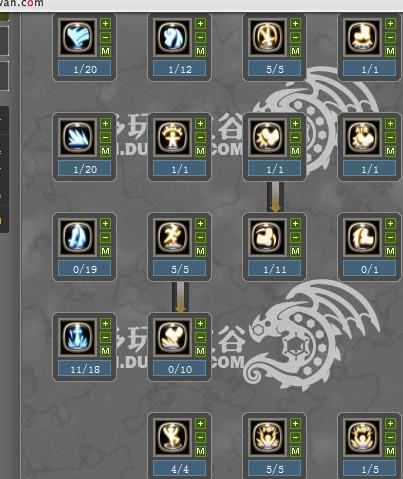Select the golden skill icon above the 1/11 counter
This screenshot has width=403, height=479.
tap(267, 237)
